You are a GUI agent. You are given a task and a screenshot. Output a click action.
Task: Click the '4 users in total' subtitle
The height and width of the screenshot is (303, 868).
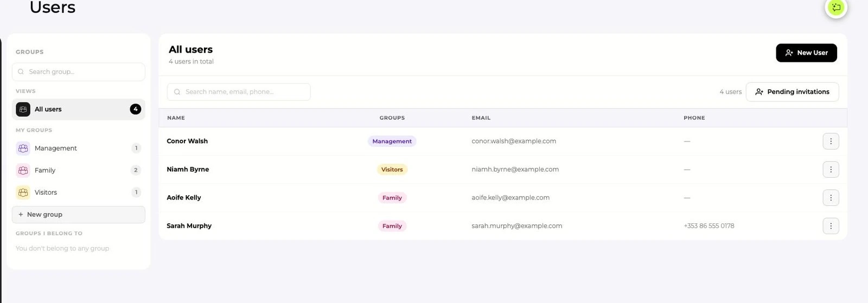(191, 62)
